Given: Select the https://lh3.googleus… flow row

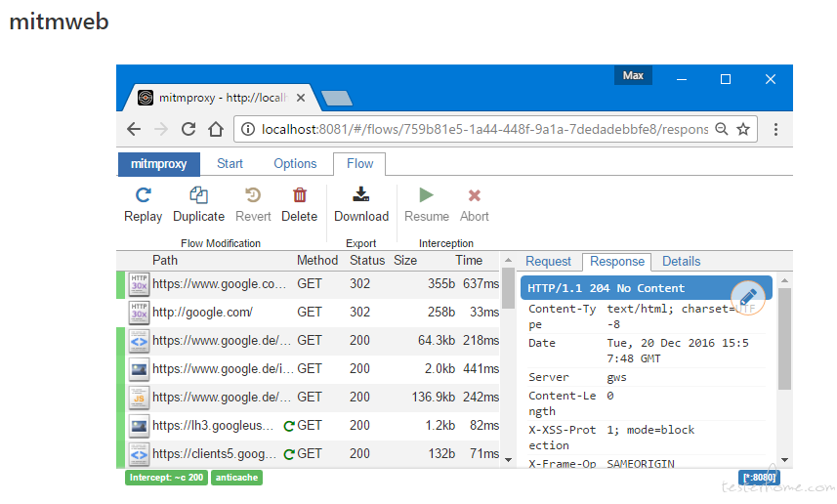Looking at the screenshot, I should coord(309,426).
